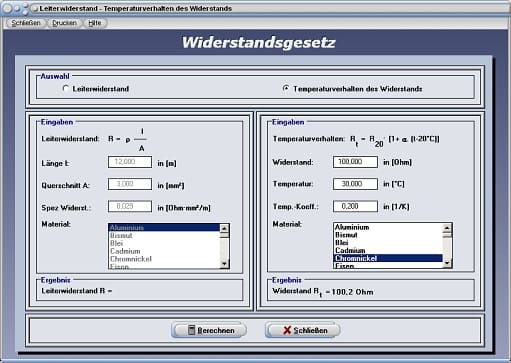This screenshot has width=511, height=363.
Task: Open the Drucken menu item
Action: [x=64, y=23]
